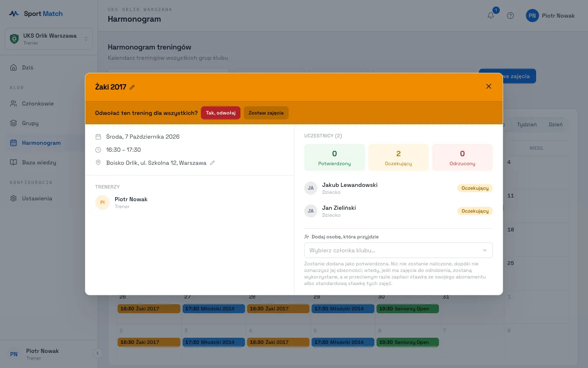Open the 'Wybierz członka klubu' dropdown
The width and height of the screenshot is (588, 368).
(x=398, y=250)
